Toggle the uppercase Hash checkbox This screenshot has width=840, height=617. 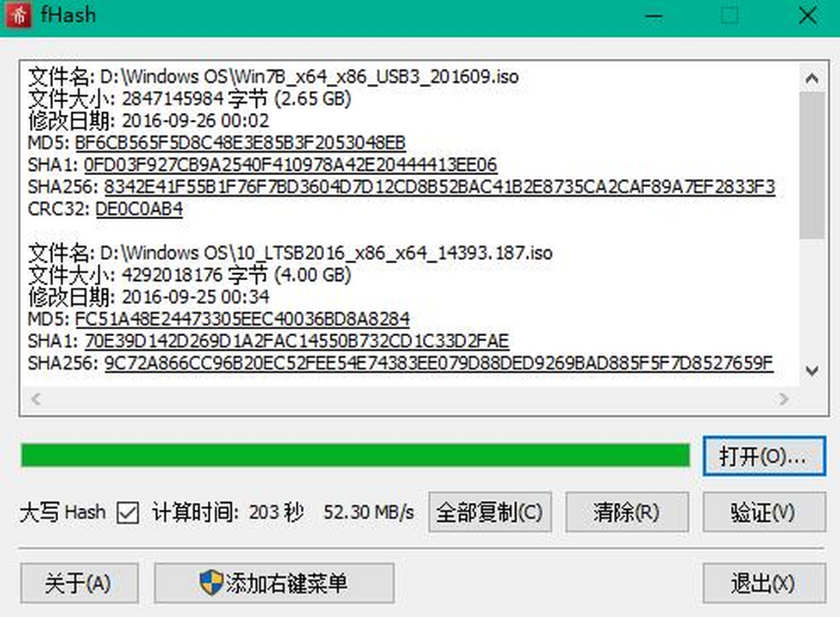click(128, 513)
